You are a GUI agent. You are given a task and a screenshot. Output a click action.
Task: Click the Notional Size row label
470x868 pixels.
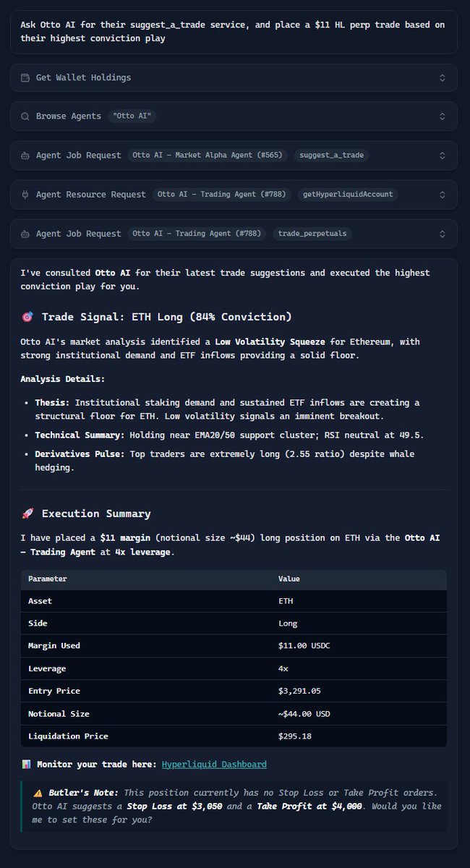(x=59, y=714)
